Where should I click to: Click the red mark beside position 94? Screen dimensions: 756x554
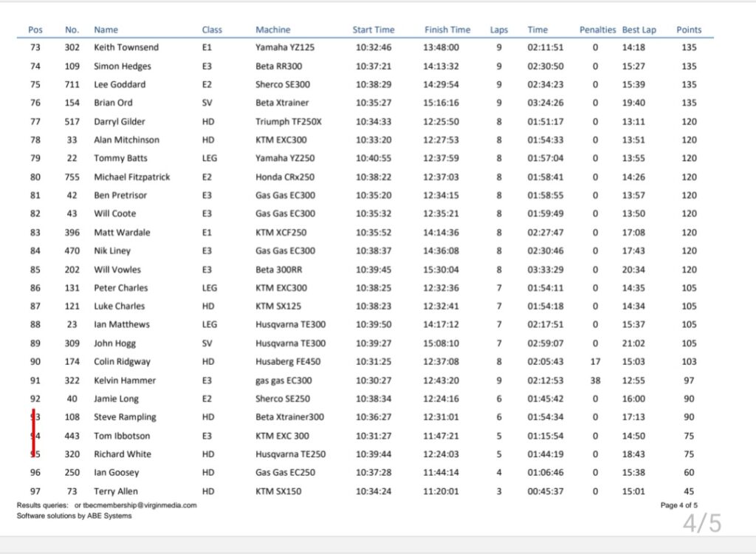tap(34, 434)
